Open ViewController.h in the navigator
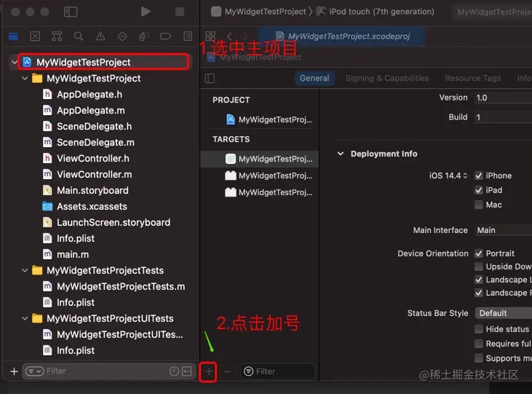 pos(93,159)
